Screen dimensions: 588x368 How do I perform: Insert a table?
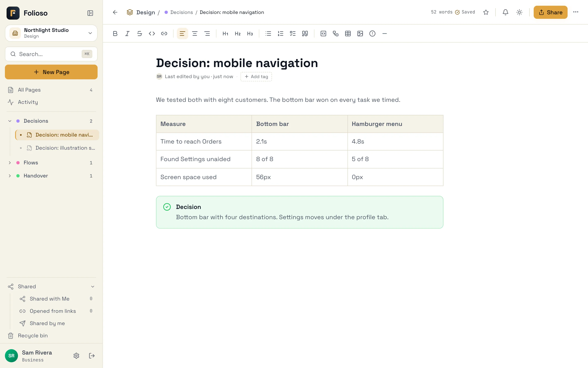point(348,34)
